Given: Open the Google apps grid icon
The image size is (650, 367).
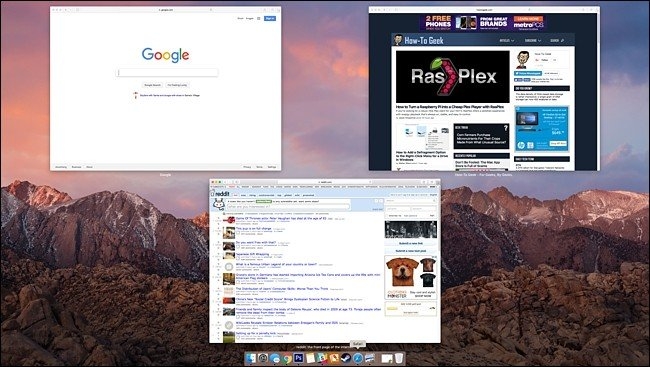Looking at the screenshot, I should click(x=259, y=18).
